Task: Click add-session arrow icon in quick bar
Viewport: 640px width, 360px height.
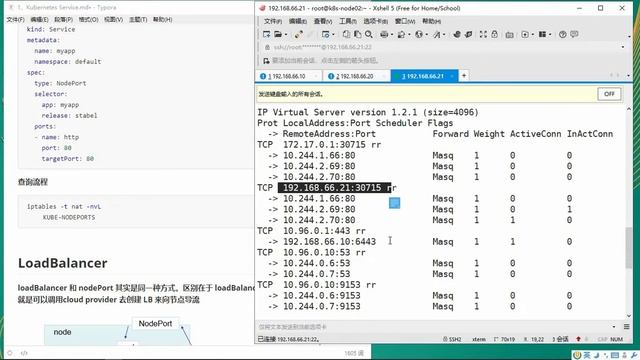Action: pos(267,60)
